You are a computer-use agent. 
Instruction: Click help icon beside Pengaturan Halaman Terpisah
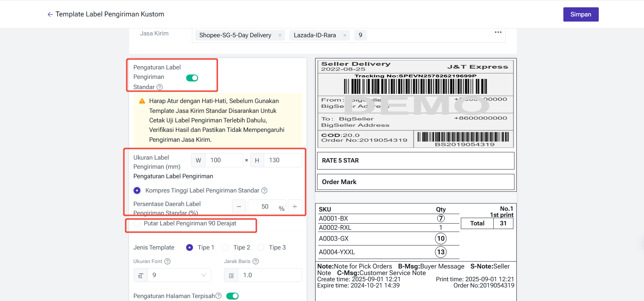click(x=219, y=296)
